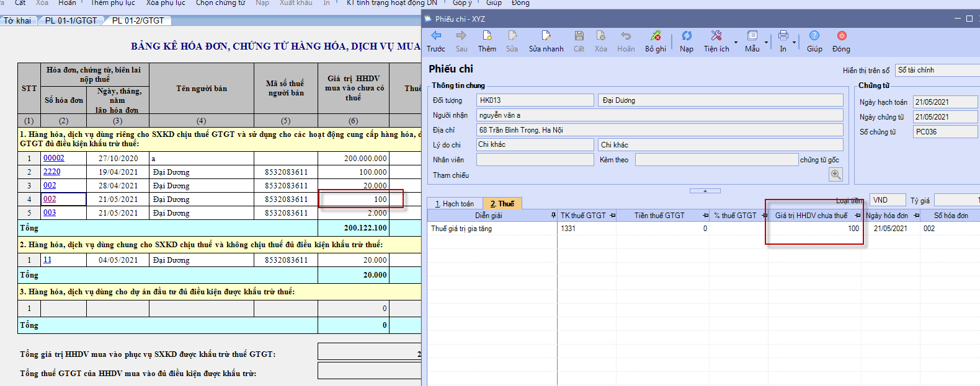Maximize the Phiếu chi - XYZ window
Viewport: 980px width, 386px height.
coord(969,19)
